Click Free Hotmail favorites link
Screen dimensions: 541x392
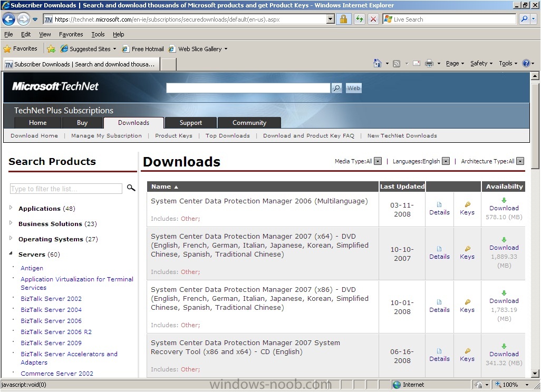(x=143, y=49)
